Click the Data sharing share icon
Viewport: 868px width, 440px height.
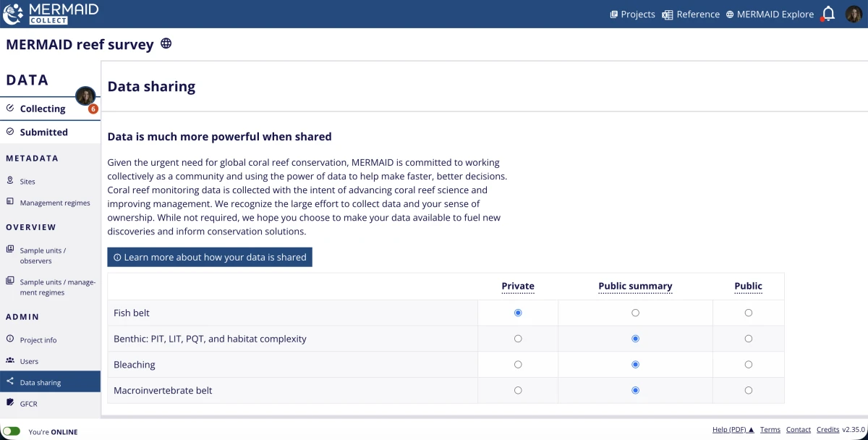(x=10, y=381)
